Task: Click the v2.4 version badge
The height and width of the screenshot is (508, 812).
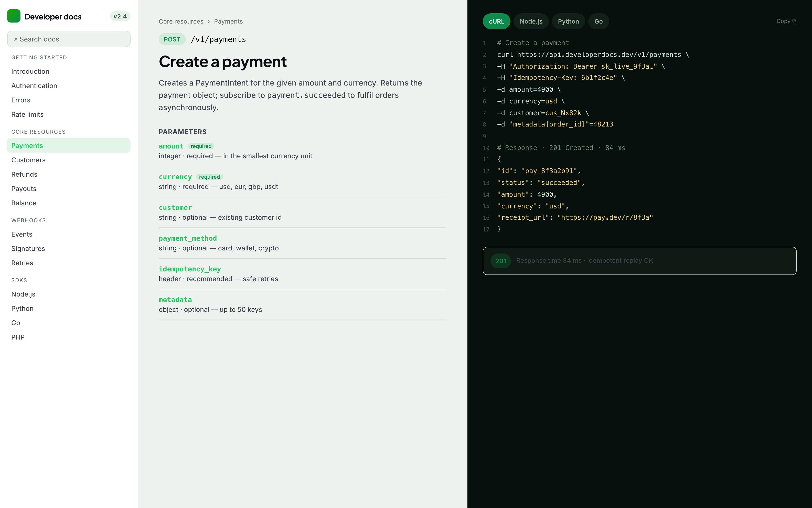Action: coord(120,16)
